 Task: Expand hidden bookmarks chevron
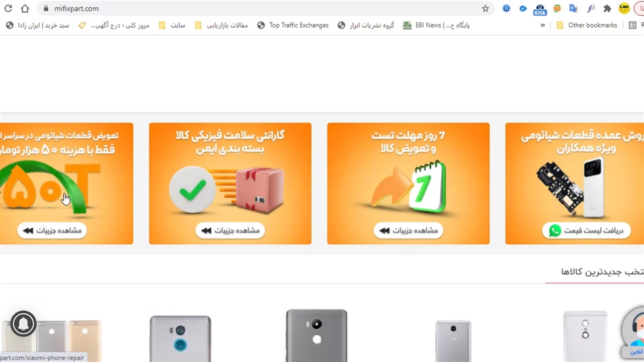point(542,25)
